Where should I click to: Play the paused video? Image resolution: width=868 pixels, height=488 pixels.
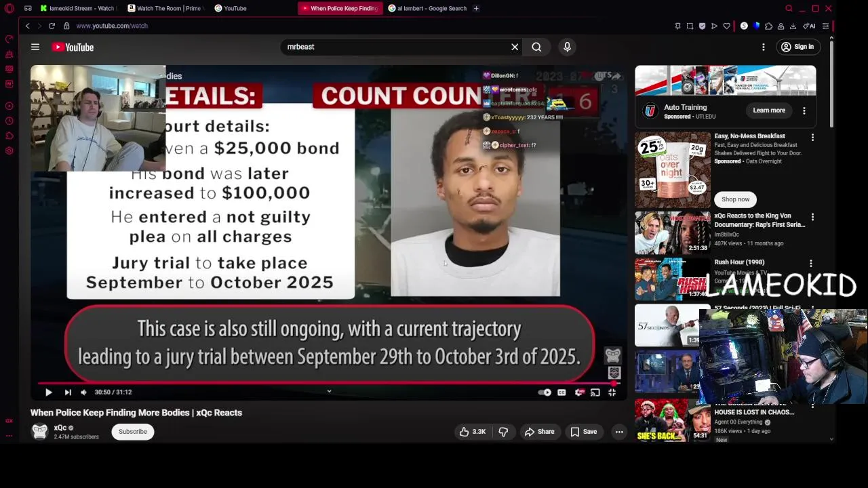point(48,392)
